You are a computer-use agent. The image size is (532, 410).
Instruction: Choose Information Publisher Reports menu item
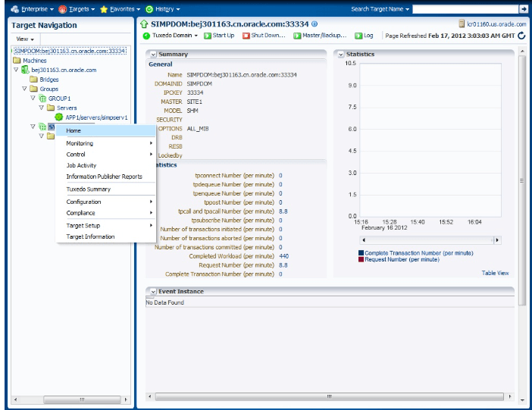point(105,177)
